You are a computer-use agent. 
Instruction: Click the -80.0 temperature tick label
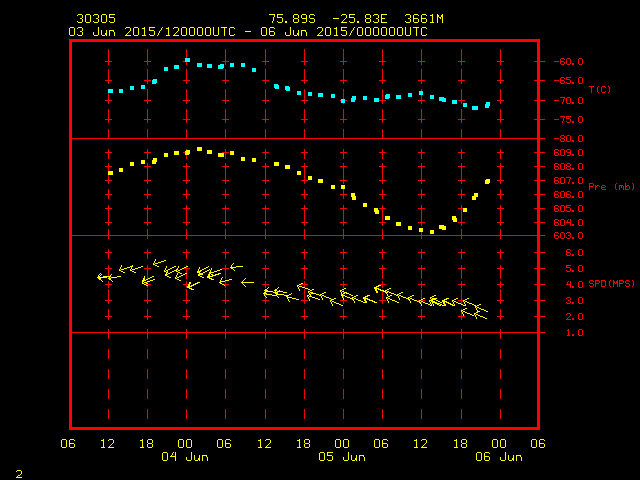[x=569, y=139]
